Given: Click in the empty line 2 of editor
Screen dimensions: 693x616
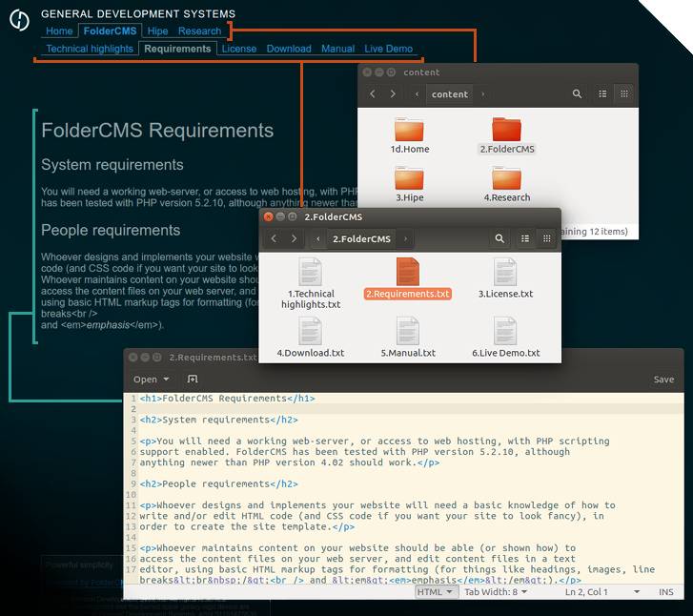Looking at the screenshot, I should tap(411, 409).
